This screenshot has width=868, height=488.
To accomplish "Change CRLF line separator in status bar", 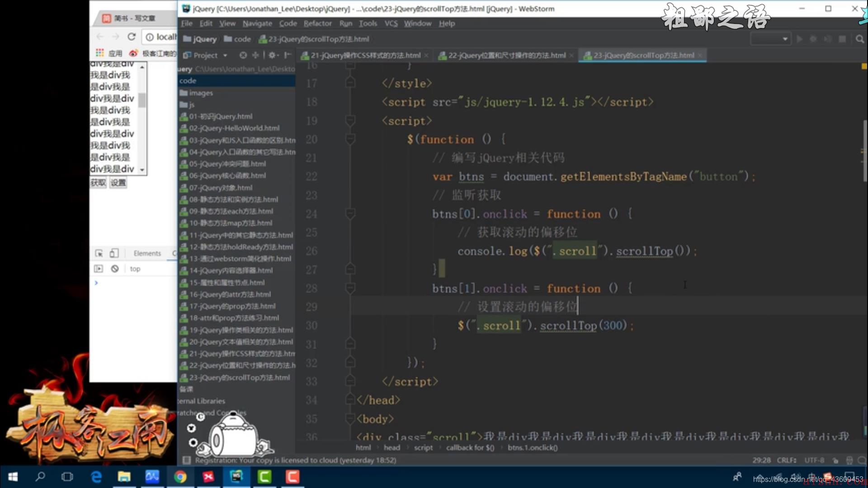I will click(x=787, y=460).
